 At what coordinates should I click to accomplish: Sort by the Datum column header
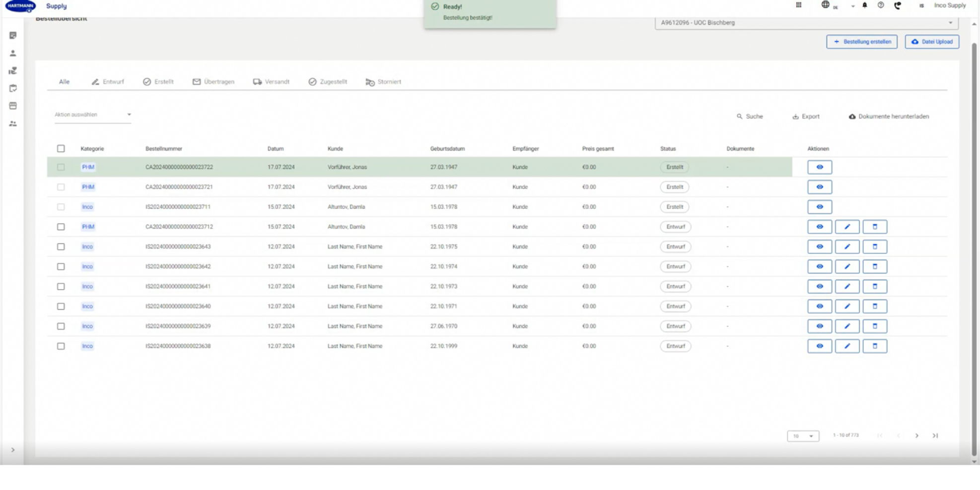pyautogui.click(x=276, y=149)
